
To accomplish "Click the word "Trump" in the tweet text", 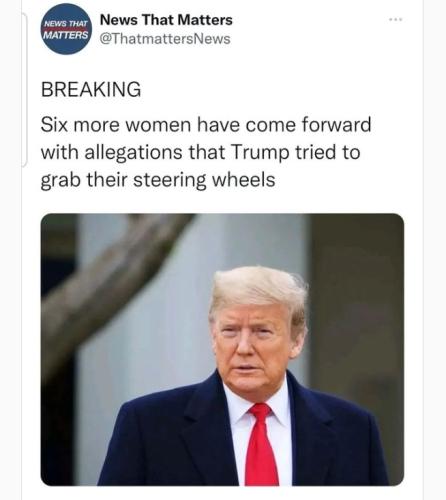I will coord(260,153).
